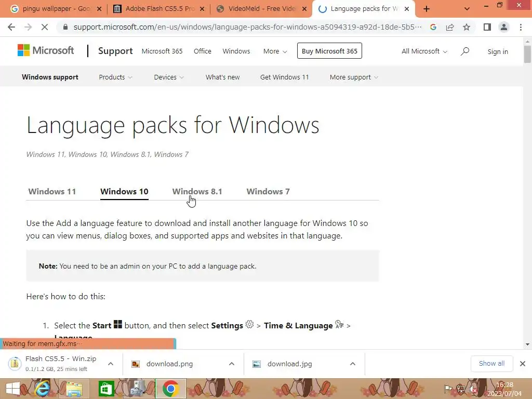
Task: Open the Windows Start button
Action: [13, 389]
